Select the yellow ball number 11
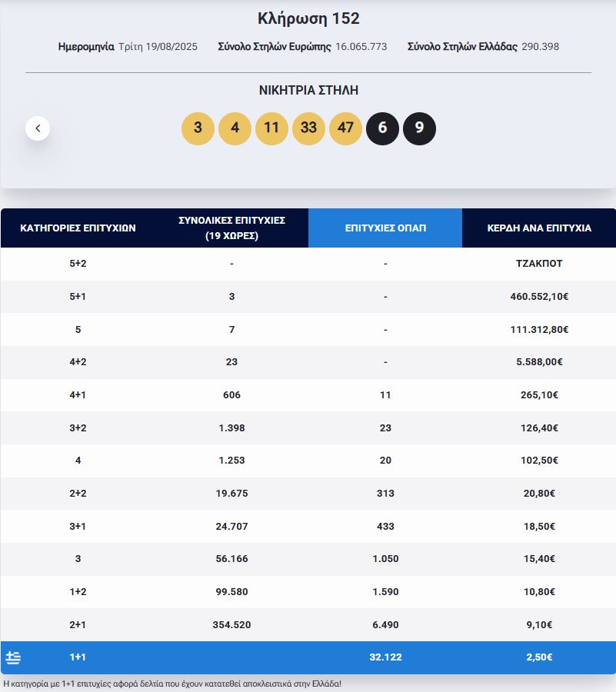 tap(271, 128)
